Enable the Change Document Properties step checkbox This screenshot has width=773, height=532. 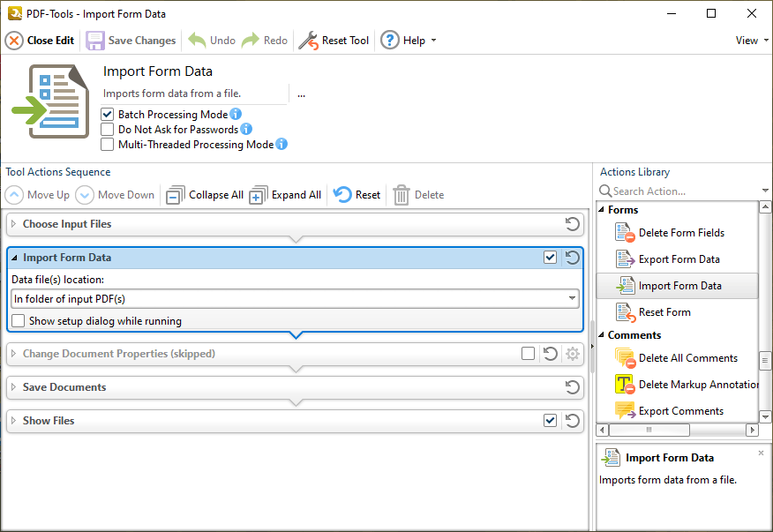[x=528, y=354]
